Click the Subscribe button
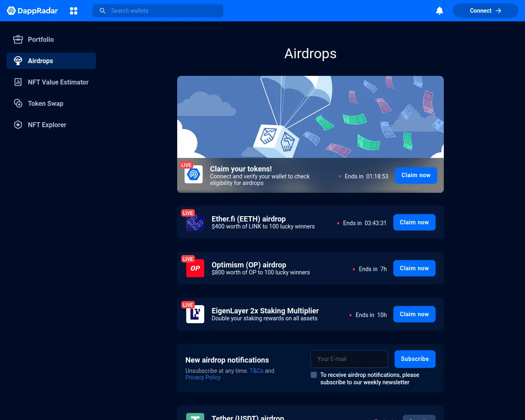This screenshot has width=525, height=420. [x=415, y=359]
